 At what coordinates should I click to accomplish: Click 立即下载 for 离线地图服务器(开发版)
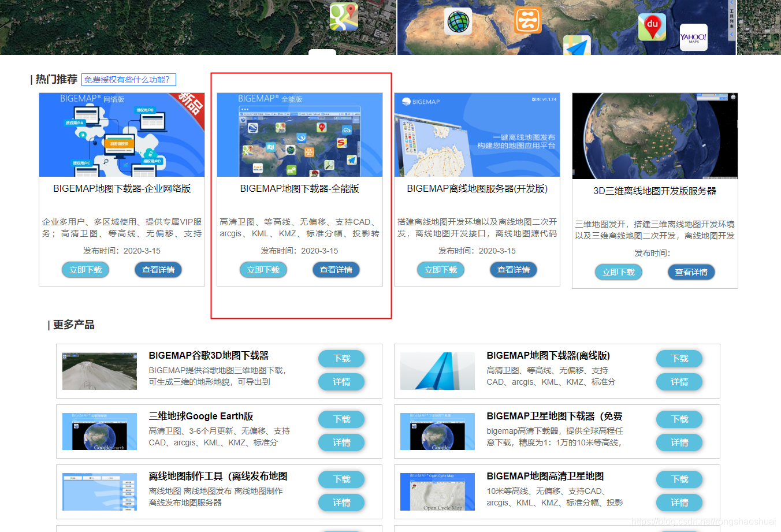(441, 270)
